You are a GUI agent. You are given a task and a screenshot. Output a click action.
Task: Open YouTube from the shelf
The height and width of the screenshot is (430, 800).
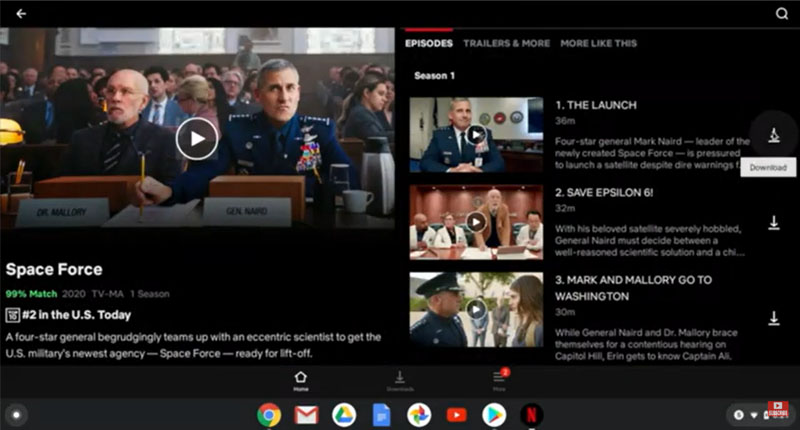tap(456, 415)
